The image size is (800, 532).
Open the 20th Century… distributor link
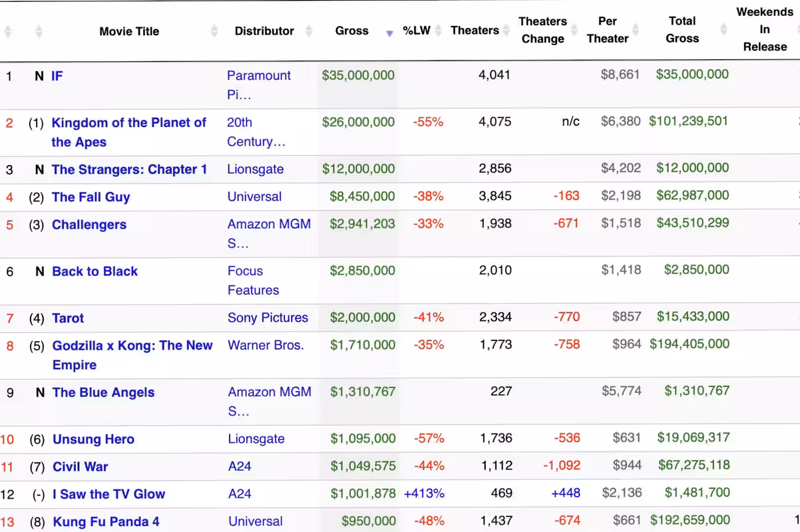[x=256, y=132]
